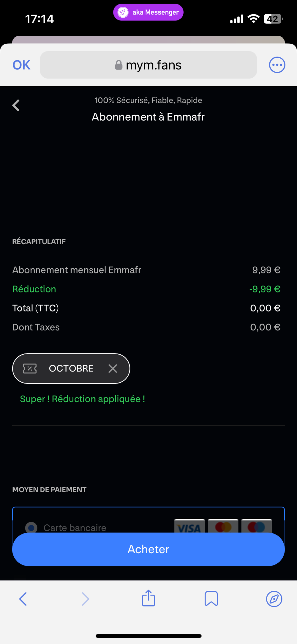Open the share sheet
The height and width of the screenshot is (644, 297).
click(148, 598)
